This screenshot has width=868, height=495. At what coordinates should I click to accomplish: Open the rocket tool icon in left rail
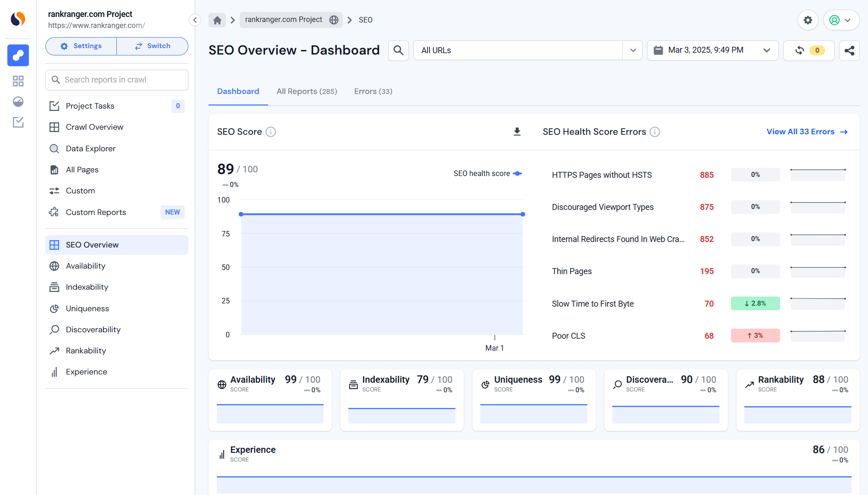coord(18,55)
